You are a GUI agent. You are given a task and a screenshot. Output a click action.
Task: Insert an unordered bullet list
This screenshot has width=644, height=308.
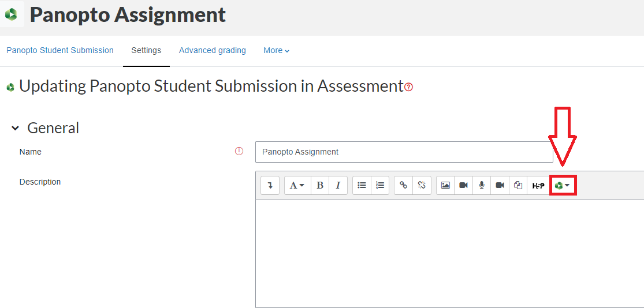tap(362, 185)
